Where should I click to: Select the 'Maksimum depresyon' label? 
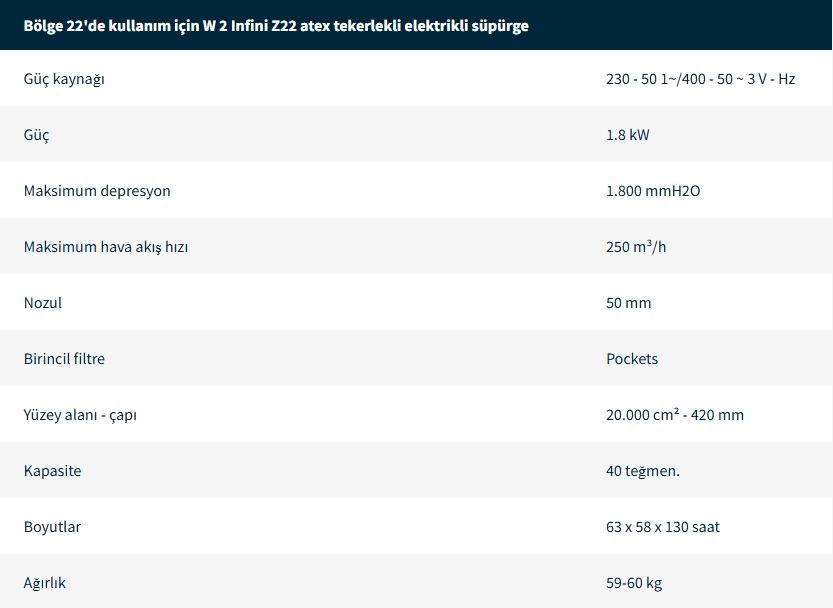pyautogui.click(x=97, y=190)
